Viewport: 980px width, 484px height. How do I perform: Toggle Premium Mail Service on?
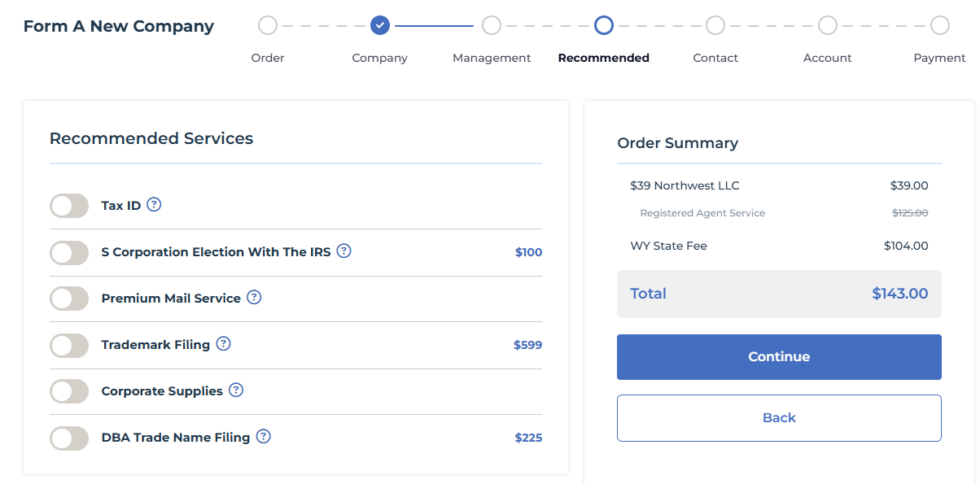[x=69, y=299]
